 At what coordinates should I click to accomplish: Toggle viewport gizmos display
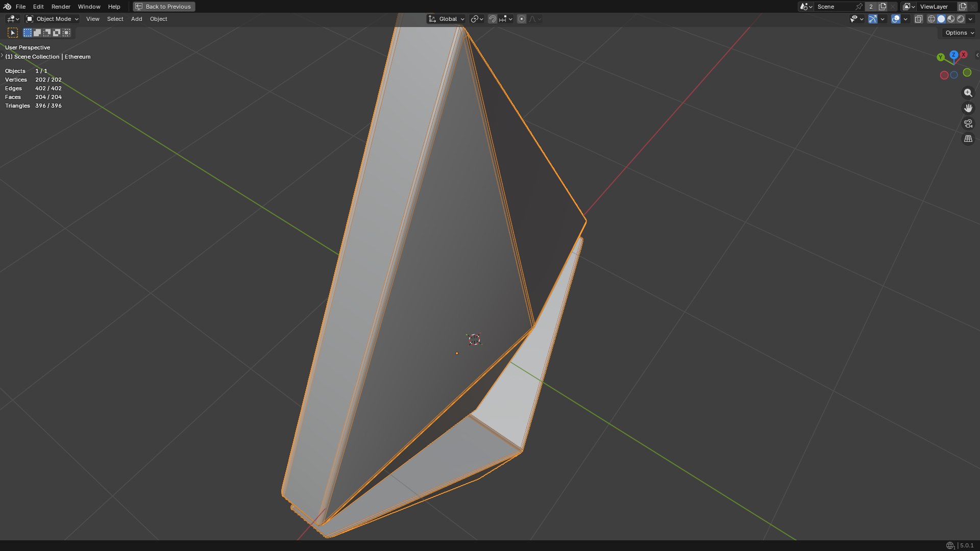coord(873,19)
